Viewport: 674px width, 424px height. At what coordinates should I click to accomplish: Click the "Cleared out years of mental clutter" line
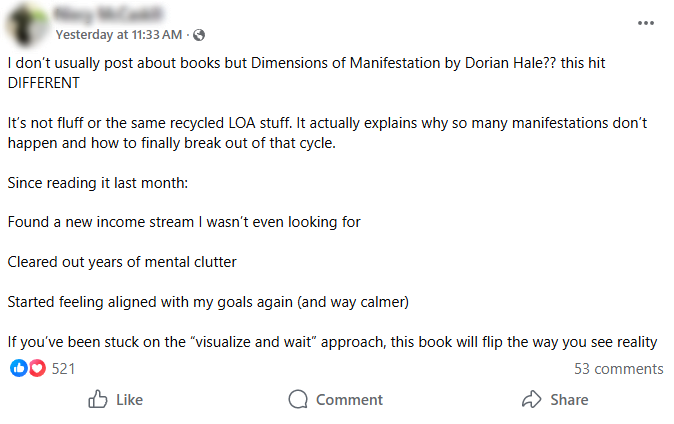pyautogui.click(x=122, y=262)
